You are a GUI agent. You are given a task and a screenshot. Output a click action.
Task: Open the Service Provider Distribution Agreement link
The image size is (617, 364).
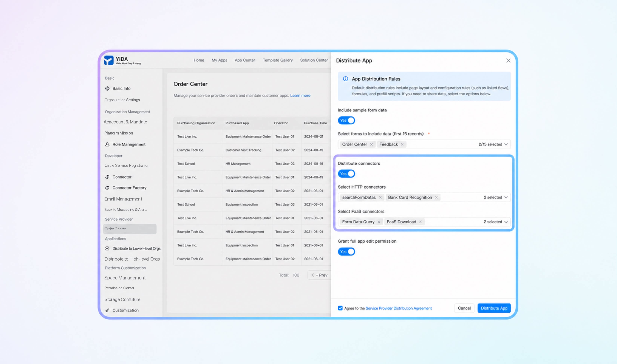(399, 308)
